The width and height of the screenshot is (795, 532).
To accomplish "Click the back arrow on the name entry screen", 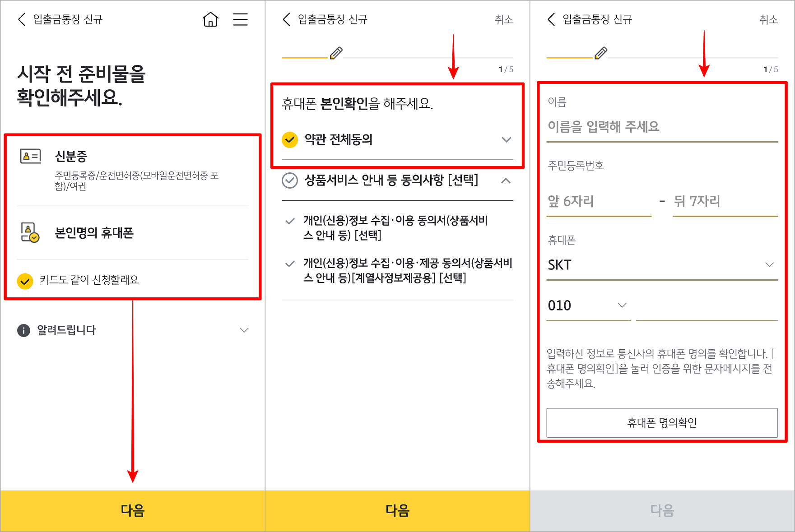I will [551, 19].
